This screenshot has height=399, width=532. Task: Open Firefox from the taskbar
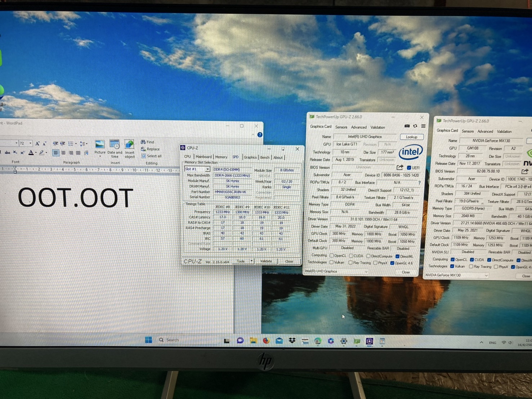tap(266, 341)
